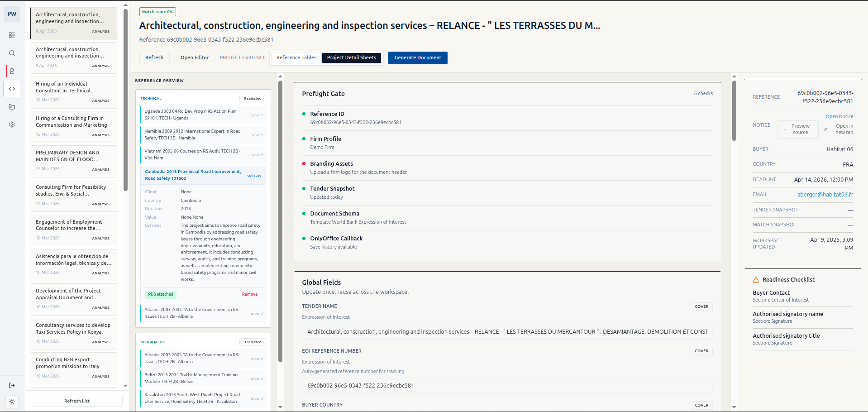Open the settings gear icon in sidebar
Viewport: 868px width, 412px height.
(x=12, y=125)
